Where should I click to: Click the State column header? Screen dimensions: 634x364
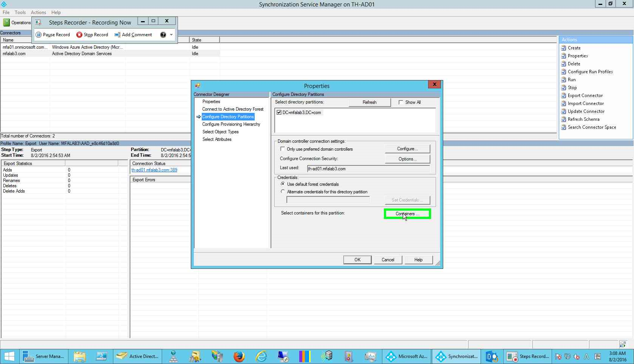[204, 40]
